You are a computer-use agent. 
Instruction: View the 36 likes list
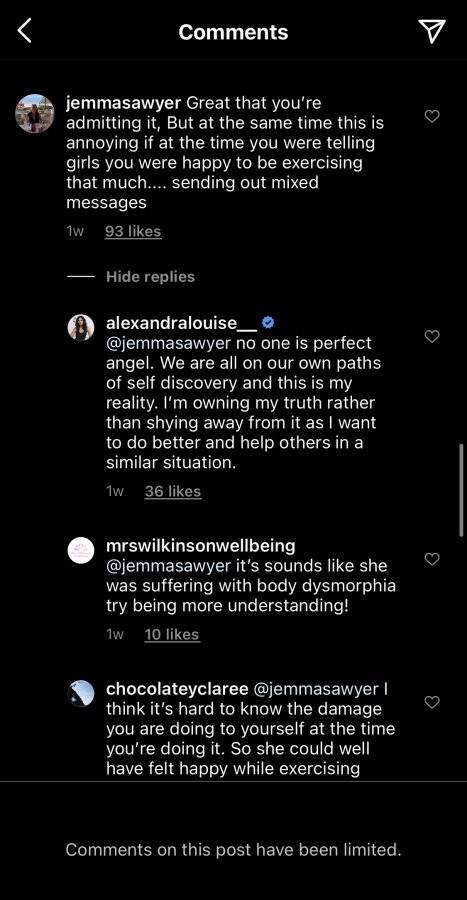pyautogui.click(x=173, y=492)
